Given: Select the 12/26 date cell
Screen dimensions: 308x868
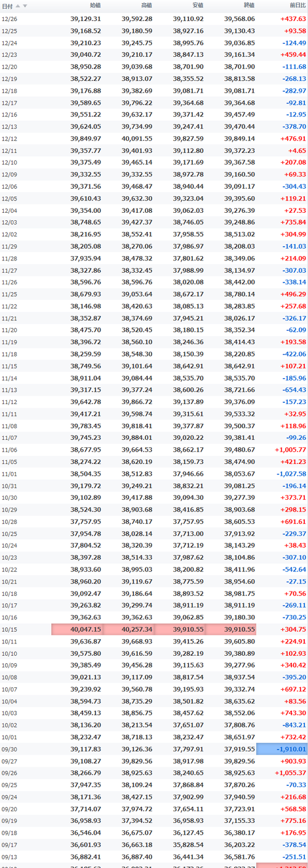Looking at the screenshot, I should pyautogui.click(x=9, y=19).
